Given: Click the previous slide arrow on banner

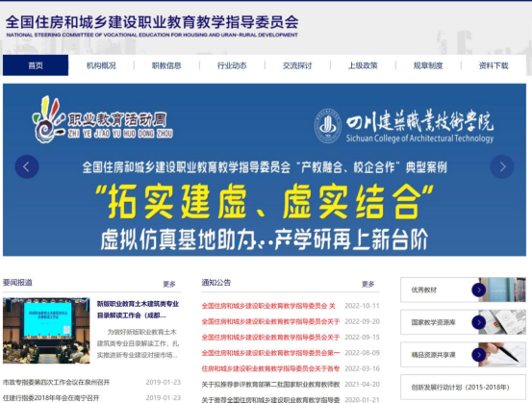Looking at the screenshot, I should pos(27,166).
